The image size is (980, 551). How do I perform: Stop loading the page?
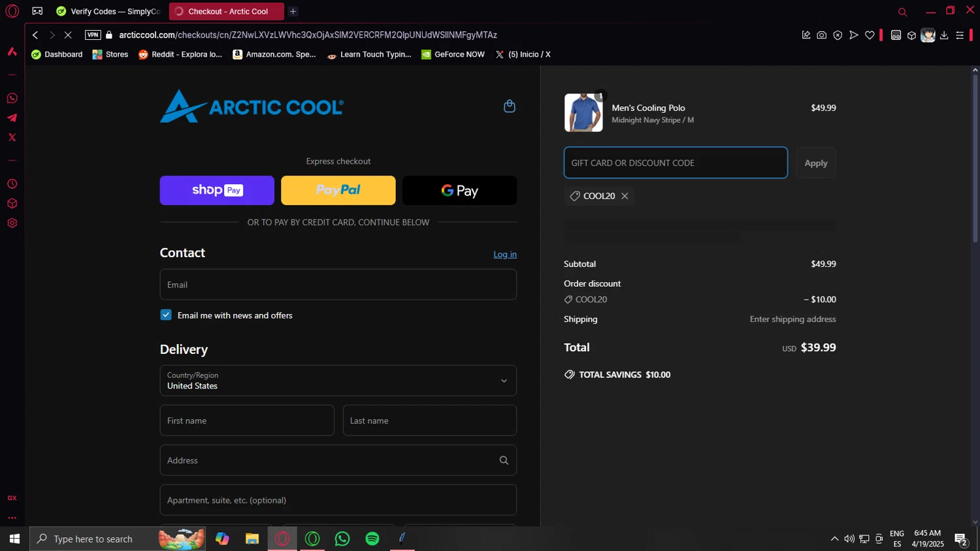click(x=68, y=35)
